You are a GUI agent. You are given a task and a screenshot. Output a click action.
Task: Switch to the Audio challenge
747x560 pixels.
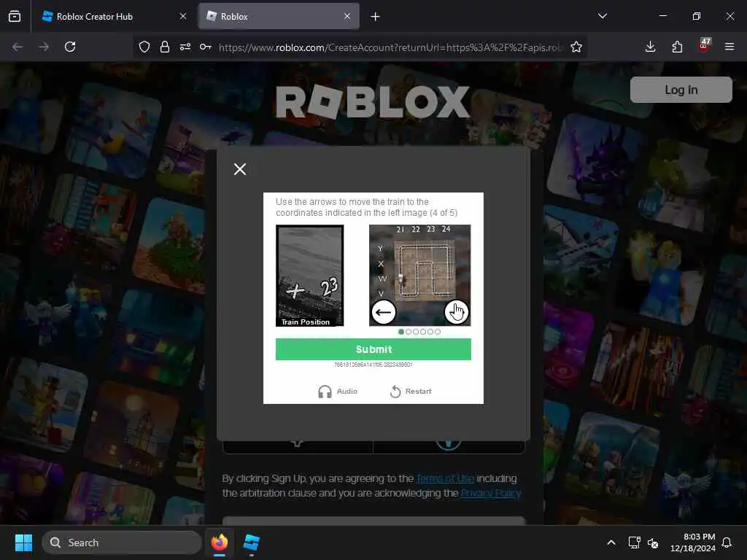(338, 392)
